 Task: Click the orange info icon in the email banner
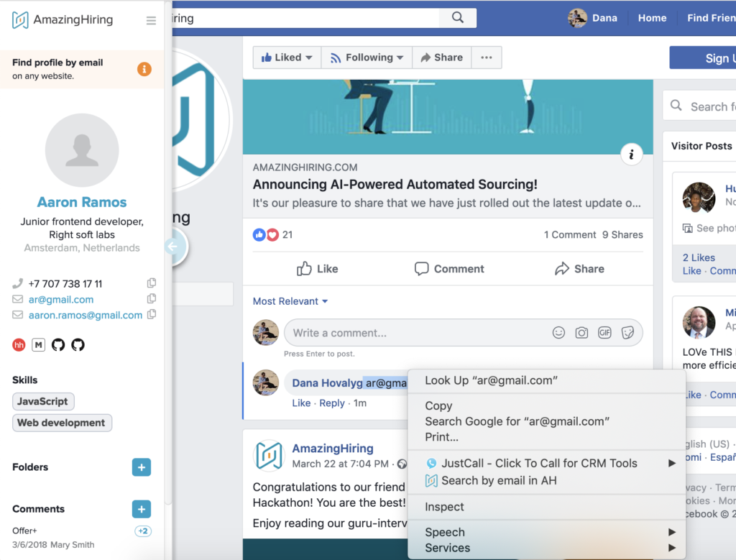(144, 69)
